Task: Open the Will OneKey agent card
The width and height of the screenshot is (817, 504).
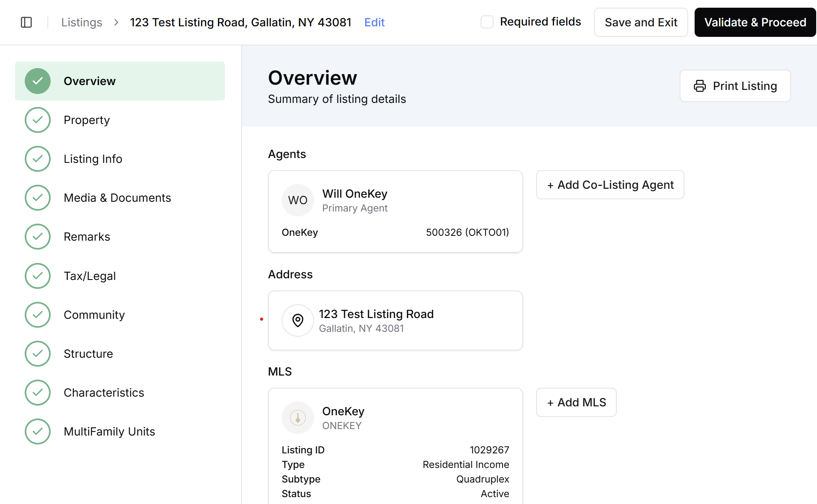Action: pyautogui.click(x=396, y=211)
